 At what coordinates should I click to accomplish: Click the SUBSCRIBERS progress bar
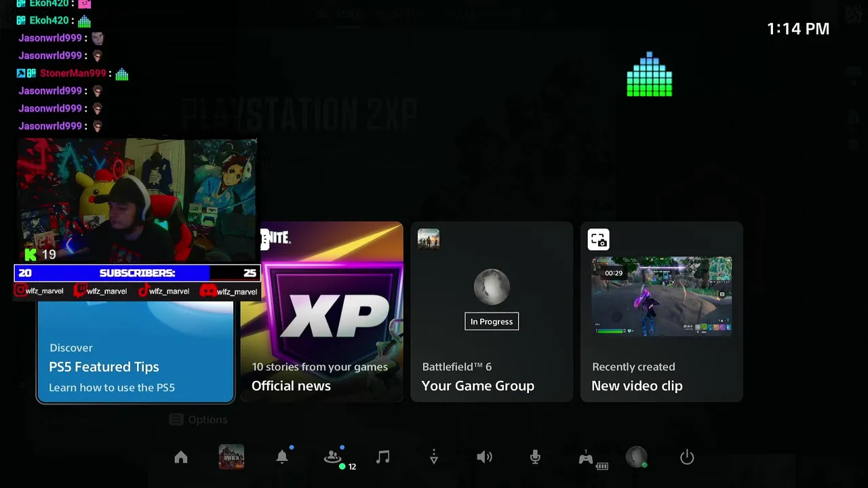pyautogui.click(x=137, y=272)
